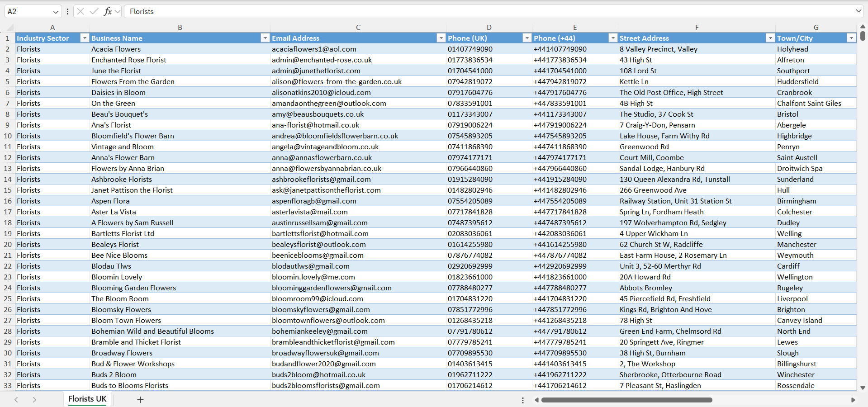The width and height of the screenshot is (868, 407).
Task: Click the sheet tab bar splitter dots
Action: 523,400
